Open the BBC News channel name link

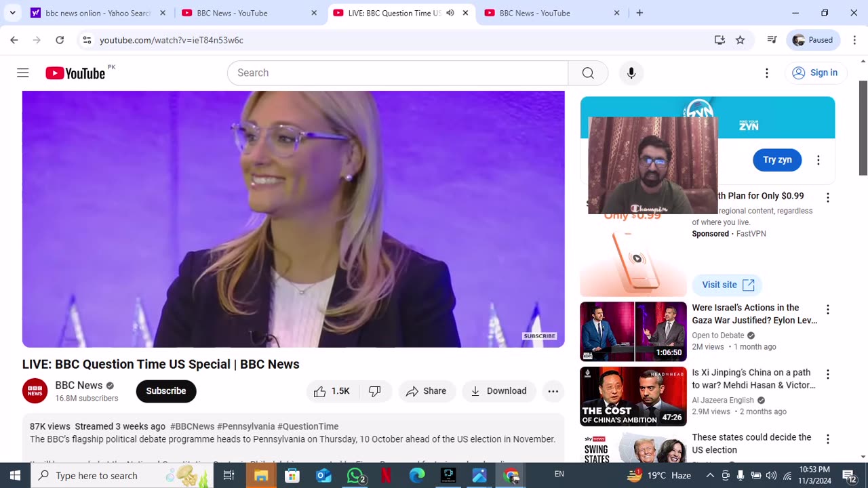pos(79,385)
